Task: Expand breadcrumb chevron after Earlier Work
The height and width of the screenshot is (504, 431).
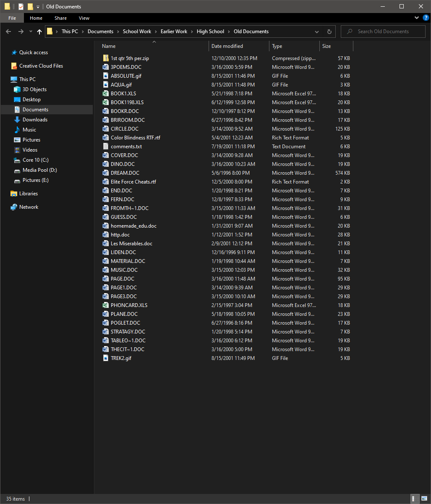Action: [x=192, y=31]
